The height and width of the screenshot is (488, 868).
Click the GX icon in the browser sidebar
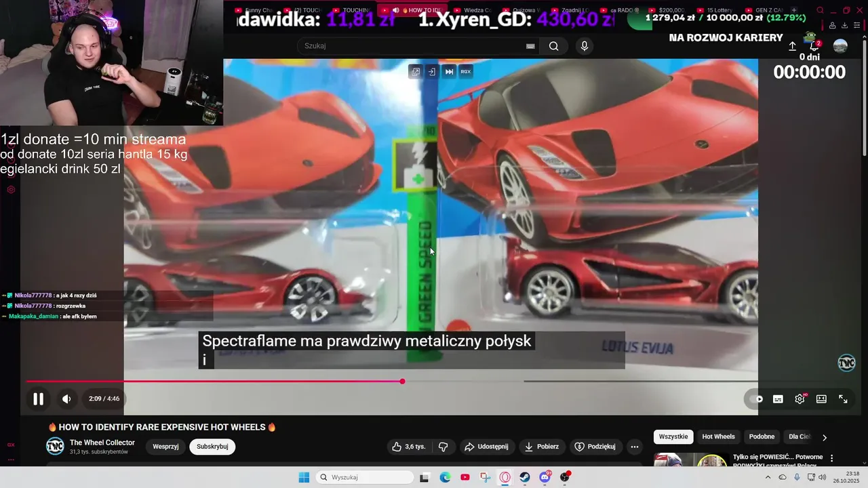tap(11, 445)
